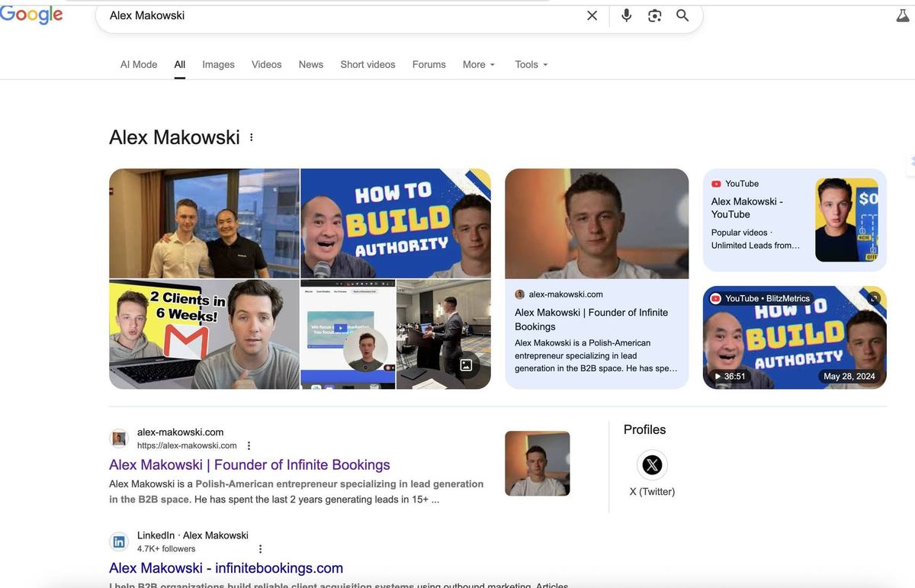Click into the Alex Makowski search field

(x=343, y=15)
